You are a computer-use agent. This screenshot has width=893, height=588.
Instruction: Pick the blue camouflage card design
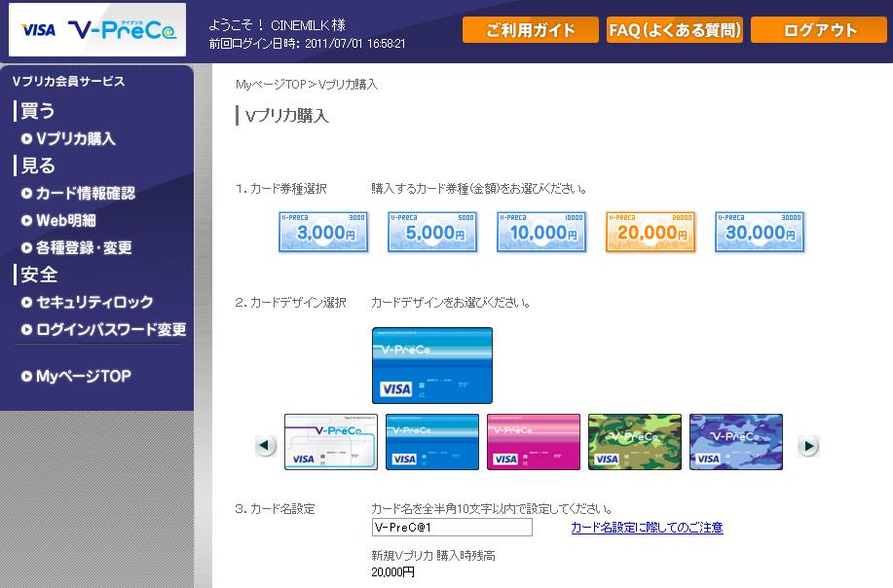(736, 442)
